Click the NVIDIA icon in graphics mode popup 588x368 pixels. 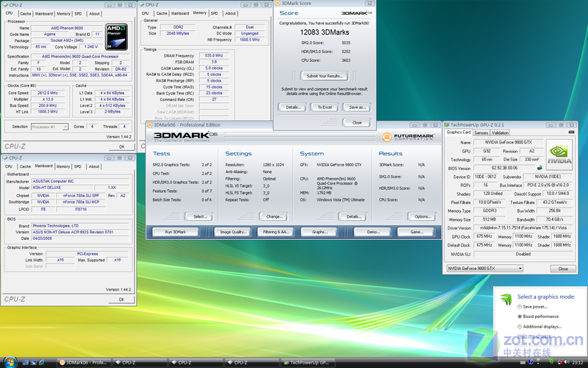tap(506, 300)
